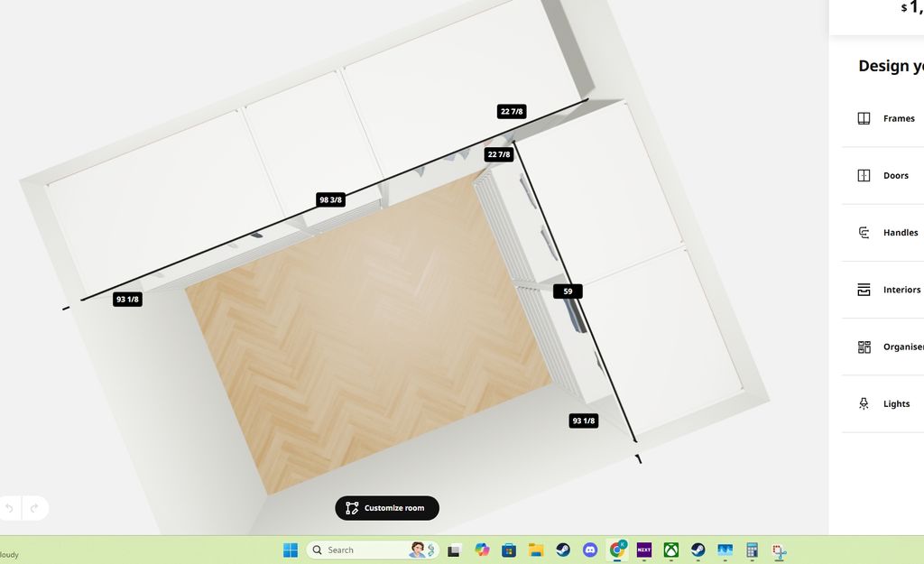Open the Windows Start menu
Viewport: 924px width, 564px height.
tap(291, 550)
